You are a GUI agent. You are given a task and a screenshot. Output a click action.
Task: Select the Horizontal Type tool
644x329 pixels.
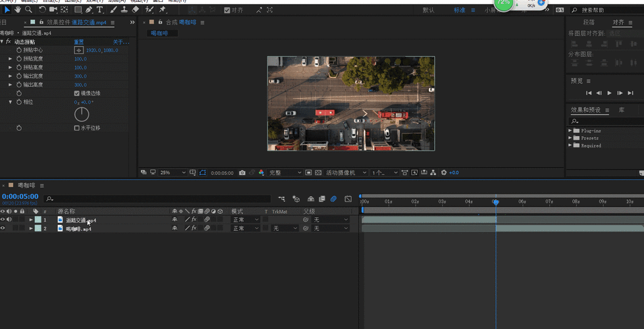coord(99,9)
